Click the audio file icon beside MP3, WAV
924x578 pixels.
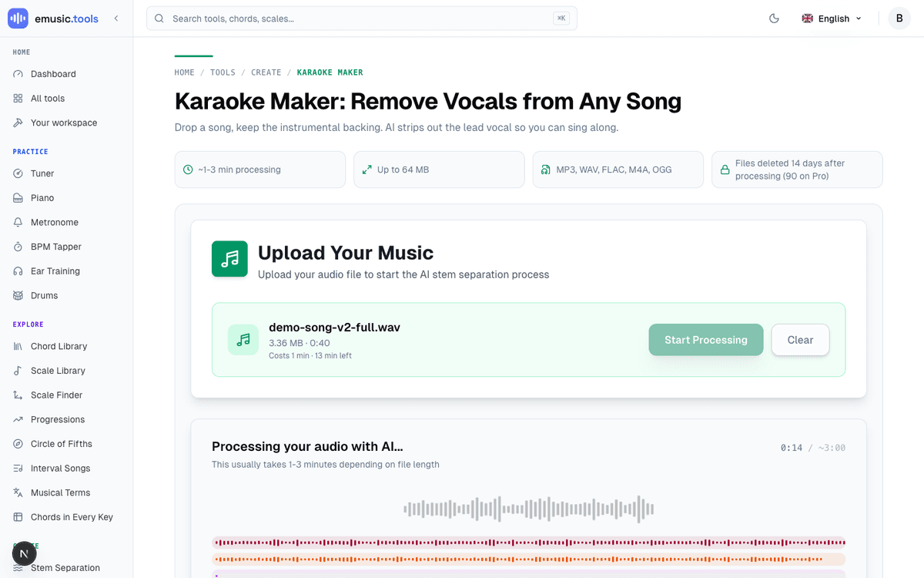click(x=546, y=170)
